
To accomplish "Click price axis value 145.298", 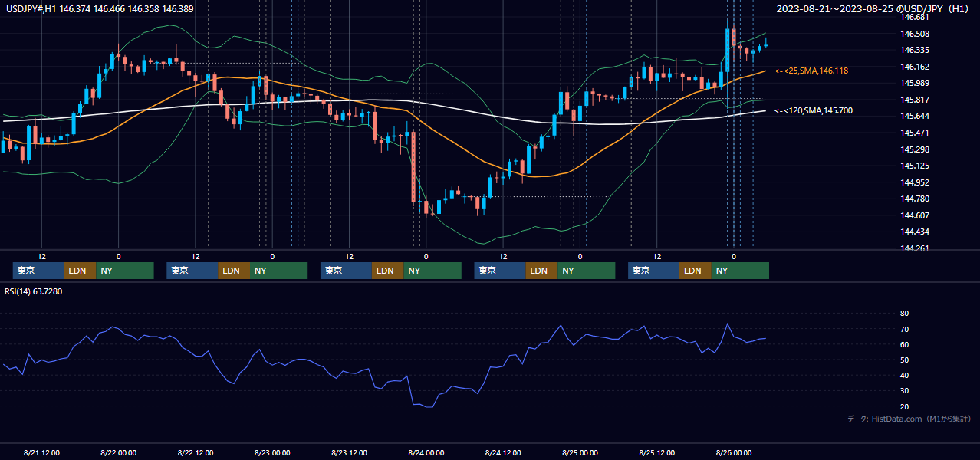I will pyautogui.click(x=914, y=149).
